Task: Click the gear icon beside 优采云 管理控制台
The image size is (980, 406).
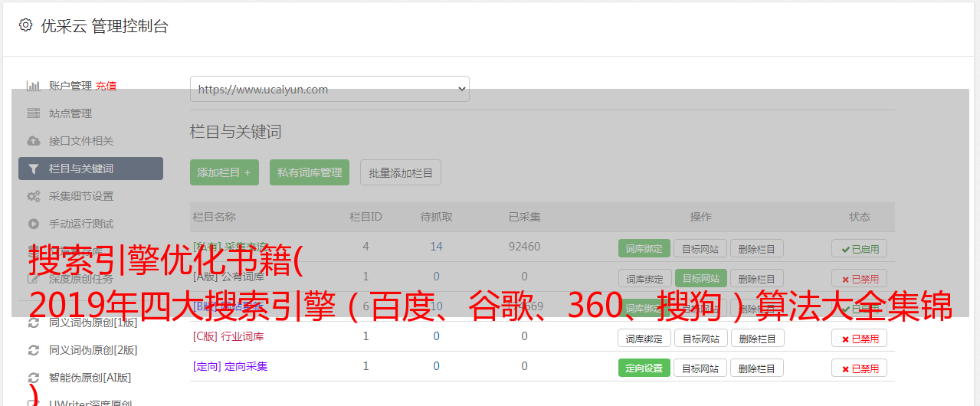Action: point(25,25)
